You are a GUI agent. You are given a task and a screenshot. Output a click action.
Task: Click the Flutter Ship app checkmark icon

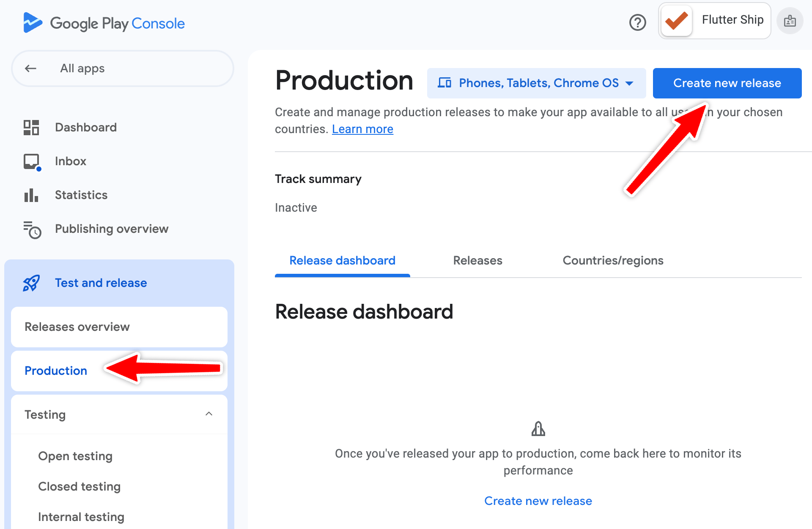tap(676, 21)
